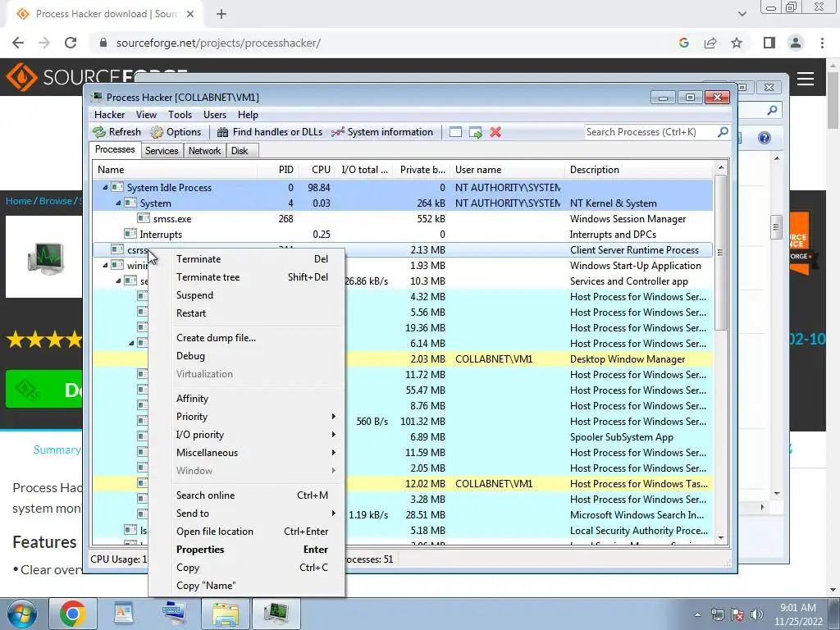The height and width of the screenshot is (630, 840).
Task: Expand the Priority submenu arrow
Action: (x=333, y=416)
